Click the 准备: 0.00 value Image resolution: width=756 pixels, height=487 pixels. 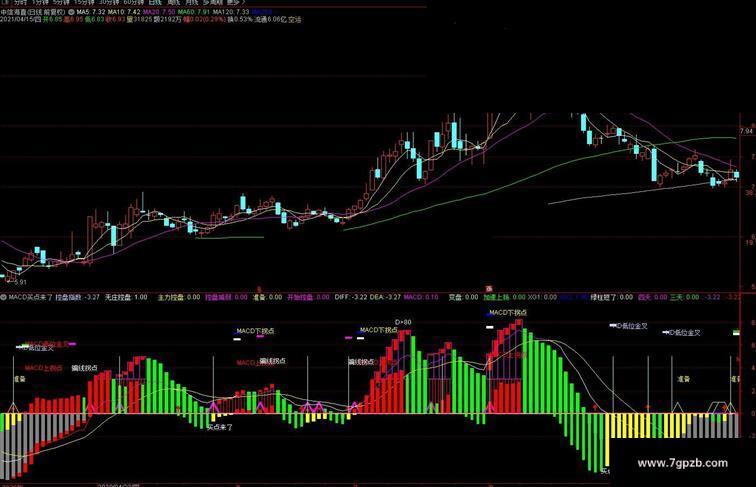tap(268, 297)
